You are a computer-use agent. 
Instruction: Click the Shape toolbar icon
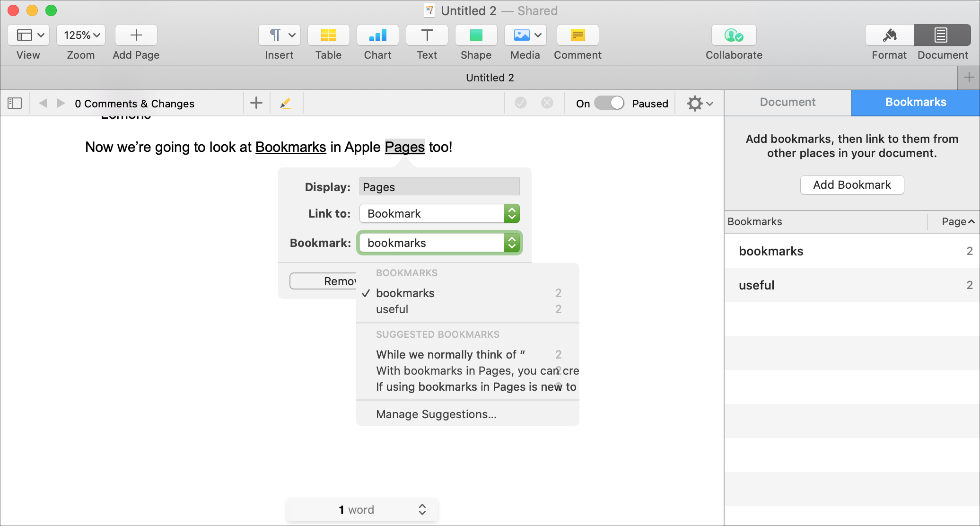pyautogui.click(x=476, y=35)
